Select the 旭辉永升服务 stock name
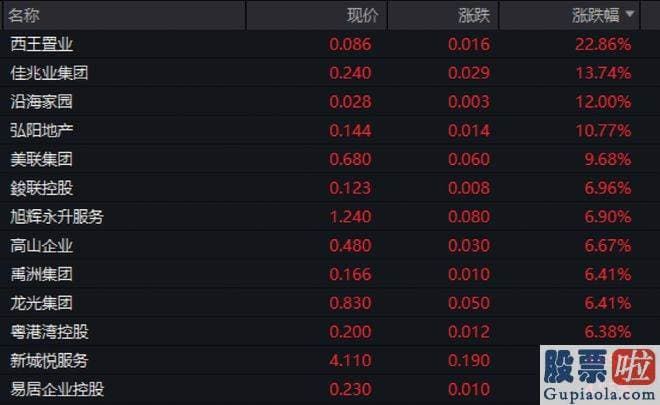 click(x=57, y=216)
